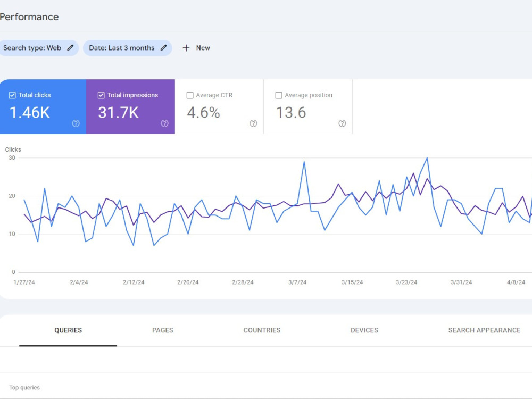Switch to the Pages tab
The width and height of the screenshot is (532, 399).
(x=162, y=330)
